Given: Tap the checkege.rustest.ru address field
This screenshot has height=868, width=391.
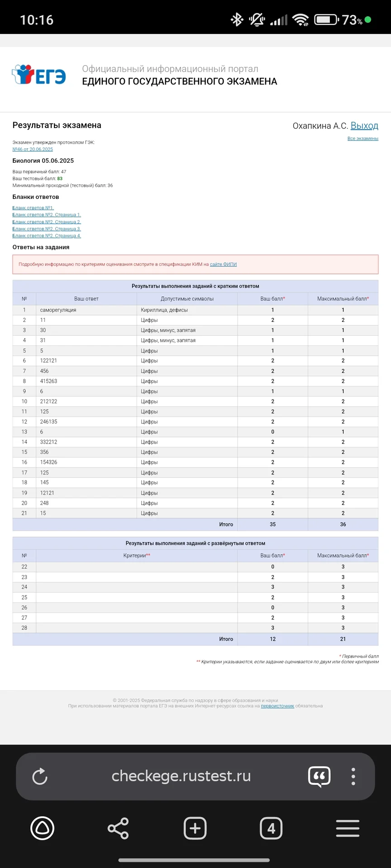Looking at the screenshot, I should pyautogui.click(x=181, y=776).
